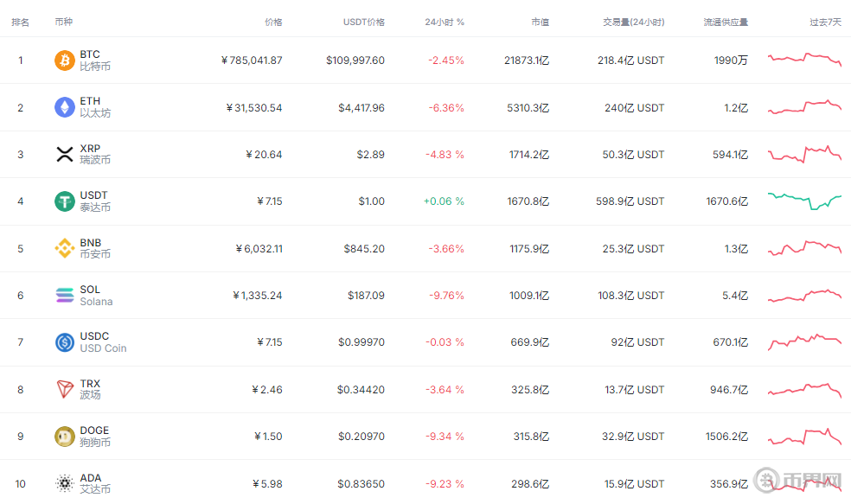Viewport: 851px width, 504px height.
Task: Click the XRP coin logo
Action: click(65, 155)
